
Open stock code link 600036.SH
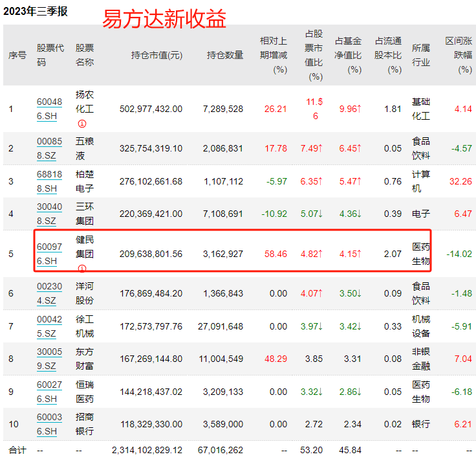coord(49,424)
